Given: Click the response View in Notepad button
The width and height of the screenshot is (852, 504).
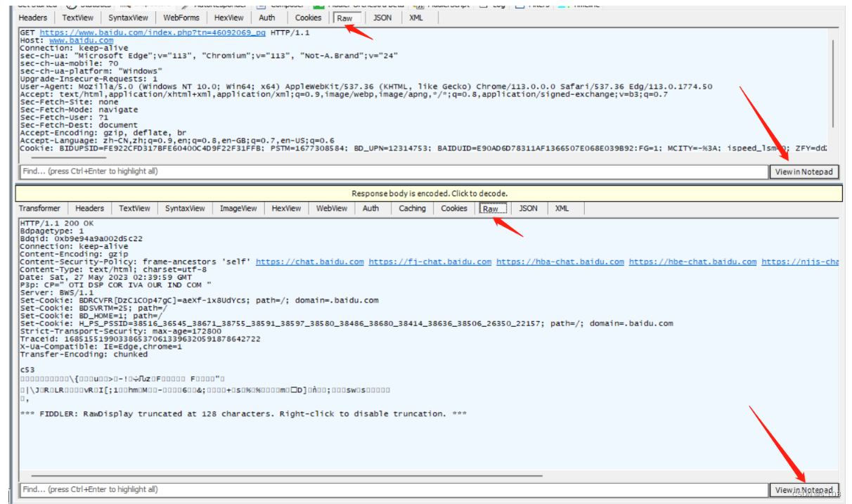Looking at the screenshot, I should 804,490.
